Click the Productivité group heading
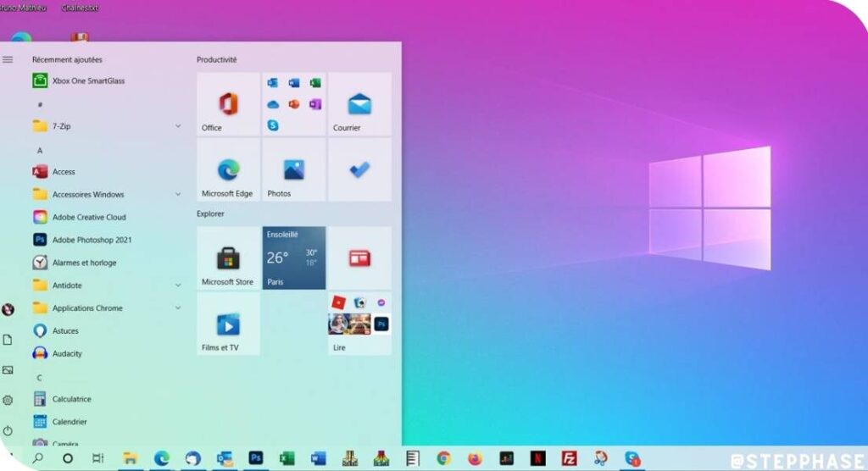The width and height of the screenshot is (868, 471). click(x=216, y=59)
